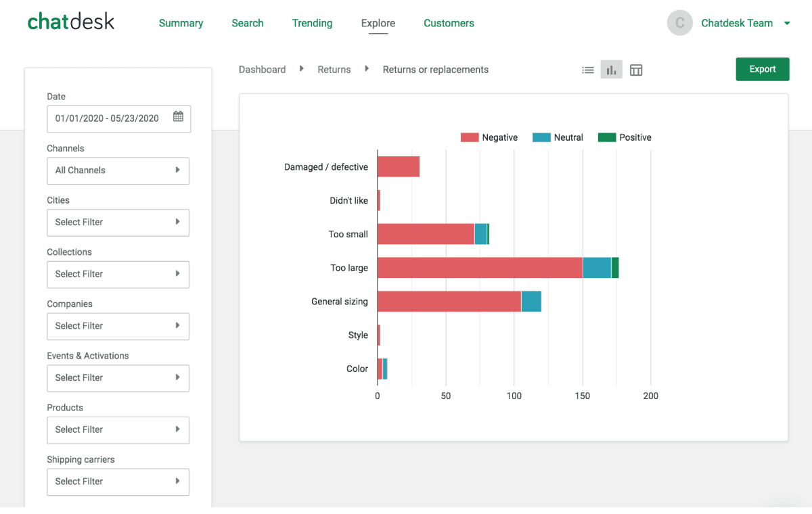Screen dimensions: 812x514
Task: Switch to list view of returns data
Action: [588, 69]
